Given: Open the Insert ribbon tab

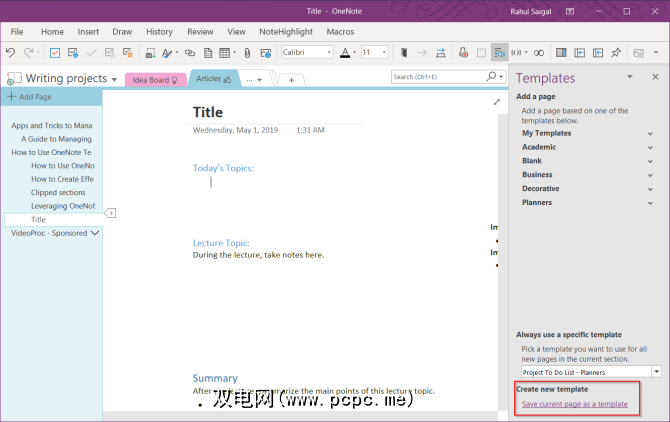Looking at the screenshot, I should click(88, 32).
